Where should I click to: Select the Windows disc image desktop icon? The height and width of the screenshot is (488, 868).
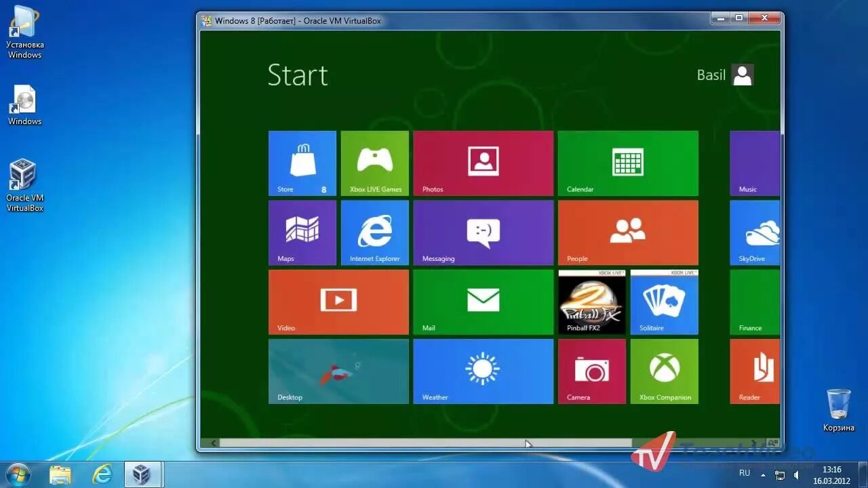[x=25, y=105]
